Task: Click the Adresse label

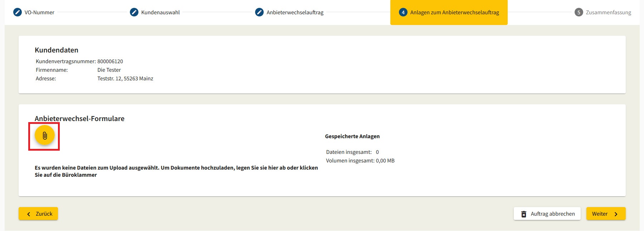Action: [x=46, y=79]
